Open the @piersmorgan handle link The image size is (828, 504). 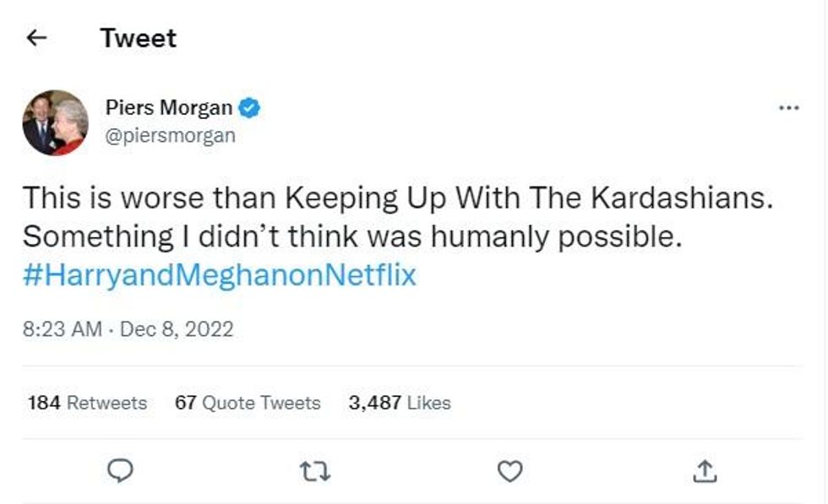click(x=170, y=135)
